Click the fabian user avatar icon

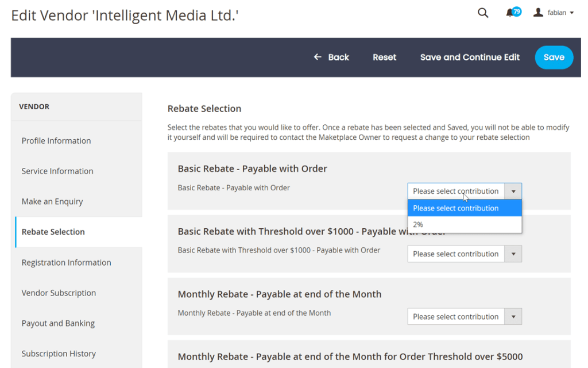click(538, 13)
